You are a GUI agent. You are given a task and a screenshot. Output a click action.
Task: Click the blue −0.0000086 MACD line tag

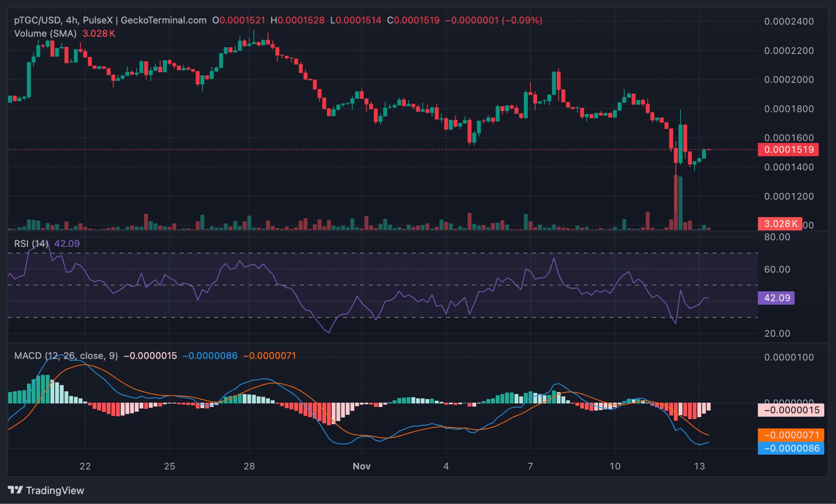[x=791, y=448]
